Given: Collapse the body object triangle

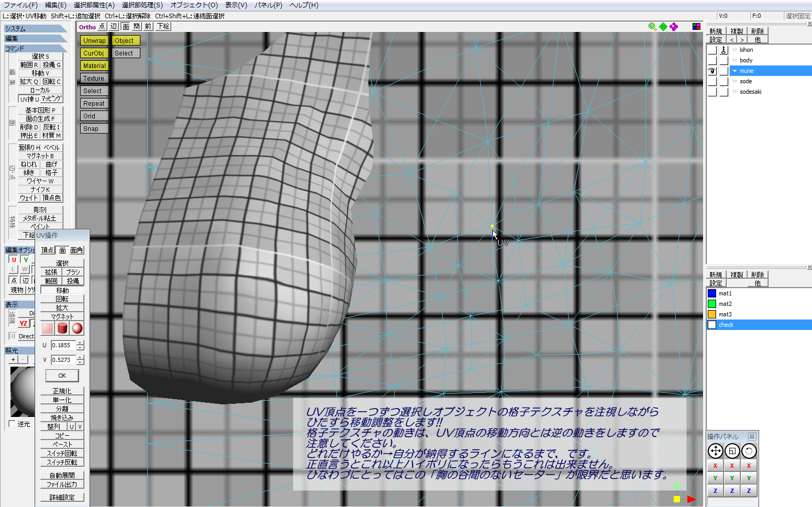Looking at the screenshot, I should (x=734, y=61).
